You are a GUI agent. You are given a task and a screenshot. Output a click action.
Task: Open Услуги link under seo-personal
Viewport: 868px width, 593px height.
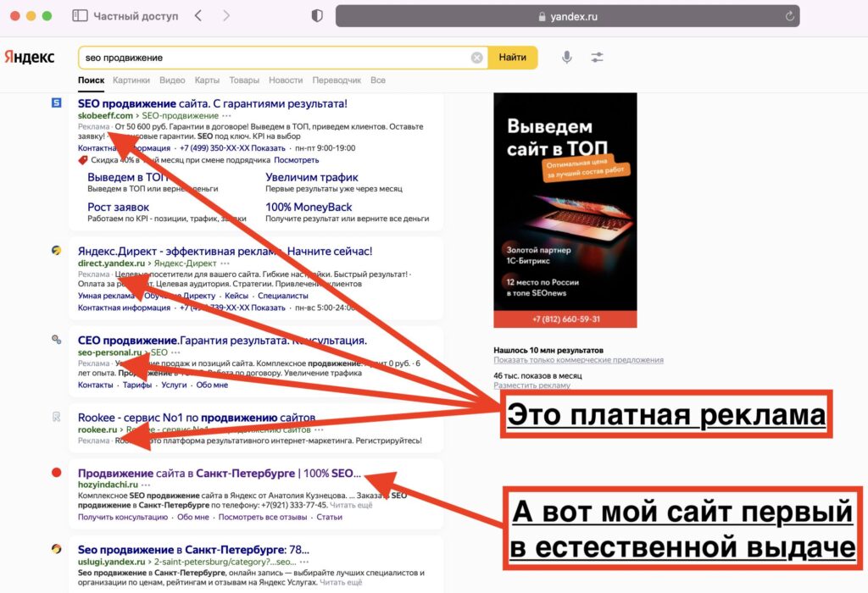(x=174, y=385)
